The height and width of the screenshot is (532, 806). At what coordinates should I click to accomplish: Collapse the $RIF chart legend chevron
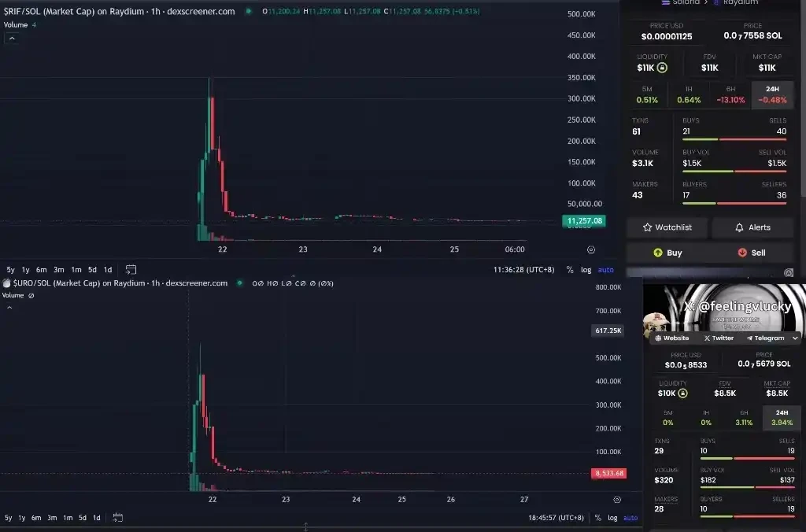click(x=12, y=38)
